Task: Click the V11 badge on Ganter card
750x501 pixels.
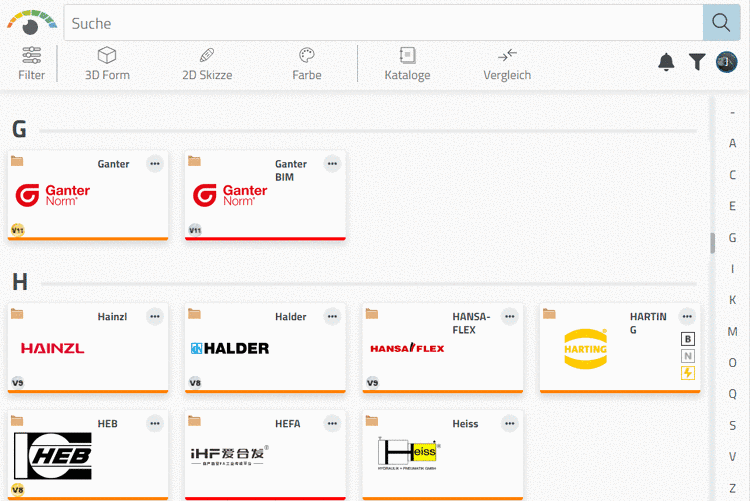Action: tap(18, 230)
